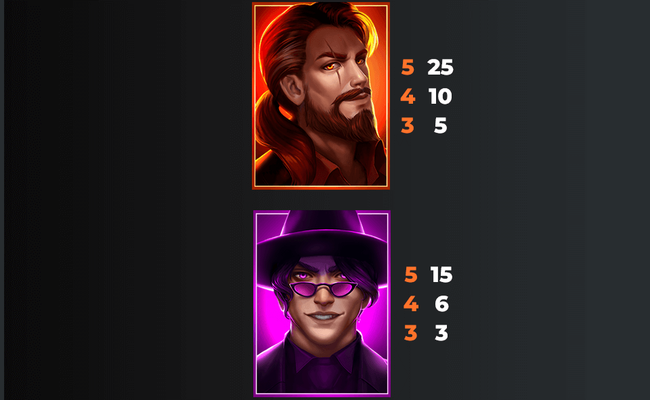Click the white 3 payout for purple symbol
The width and height of the screenshot is (650, 400).
(x=441, y=333)
